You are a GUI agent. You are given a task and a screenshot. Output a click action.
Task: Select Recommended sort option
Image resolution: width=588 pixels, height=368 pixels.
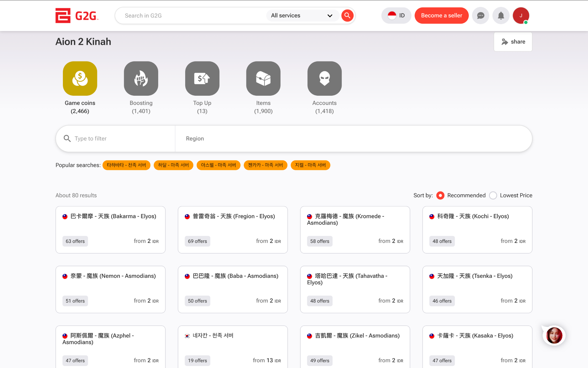tap(461, 195)
